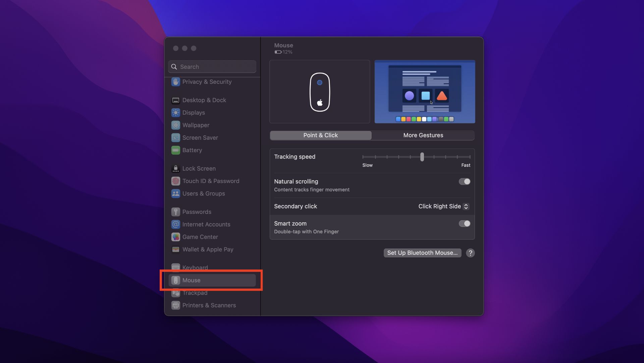Click the Users & Groups people icon
This screenshot has width=644, height=363.
pyautogui.click(x=175, y=193)
